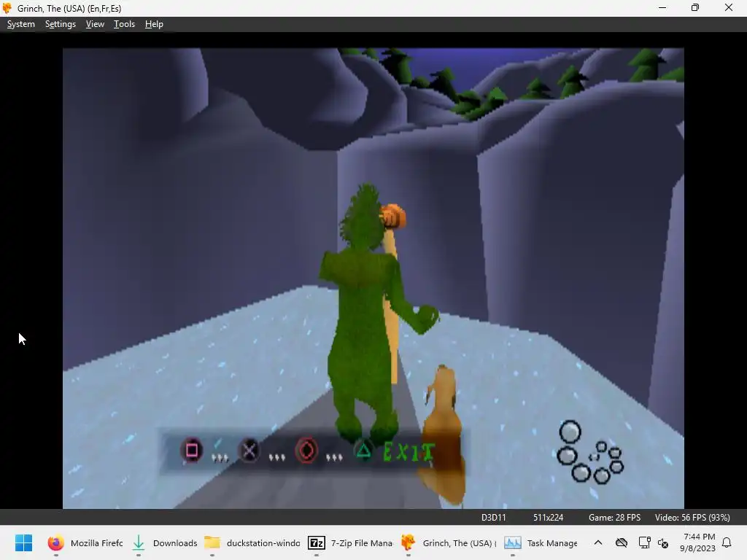Screen dimensions: 747x560
Task: Open the clock showing 7:44 PM
Action: coord(698,542)
